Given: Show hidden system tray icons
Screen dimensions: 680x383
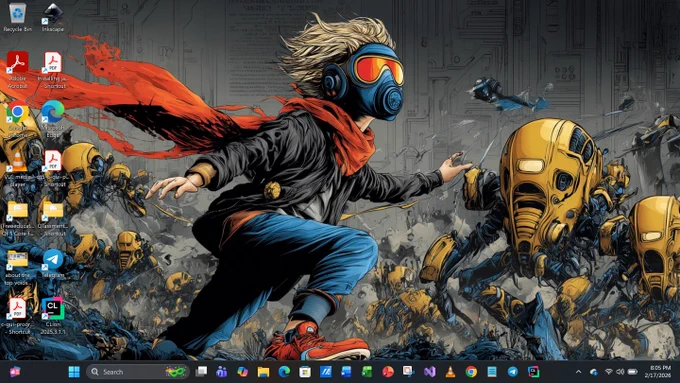Looking at the screenshot, I should [x=578, y=372].
